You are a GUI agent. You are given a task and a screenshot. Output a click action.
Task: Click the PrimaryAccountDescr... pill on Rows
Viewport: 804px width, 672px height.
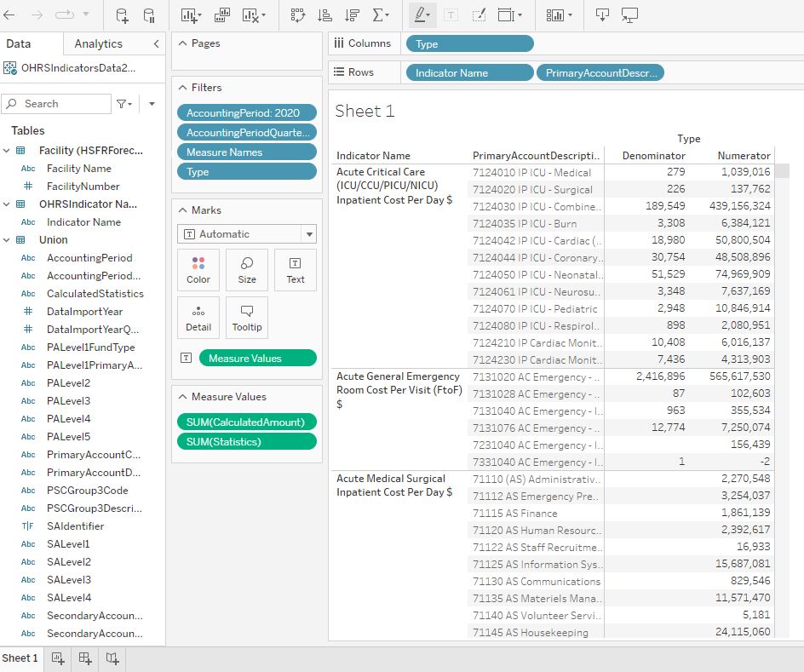pyautogui.click(x=600, y=72)
